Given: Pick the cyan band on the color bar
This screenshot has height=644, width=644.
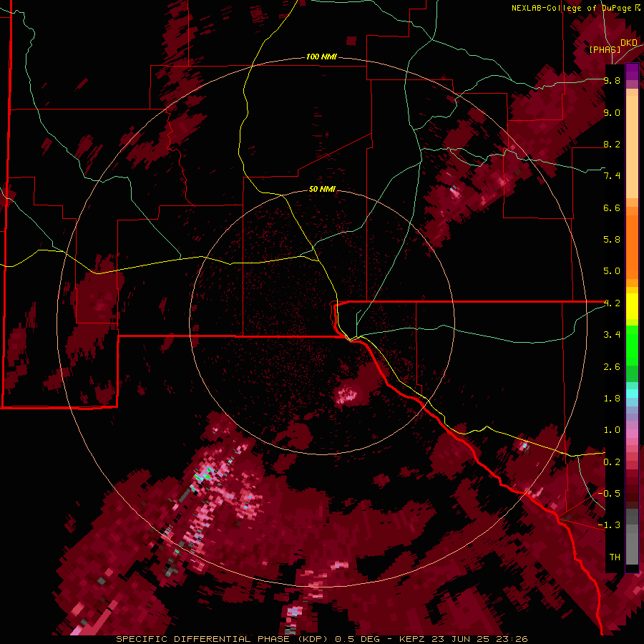Looking at the screenshot, I should tap(632, 394).
